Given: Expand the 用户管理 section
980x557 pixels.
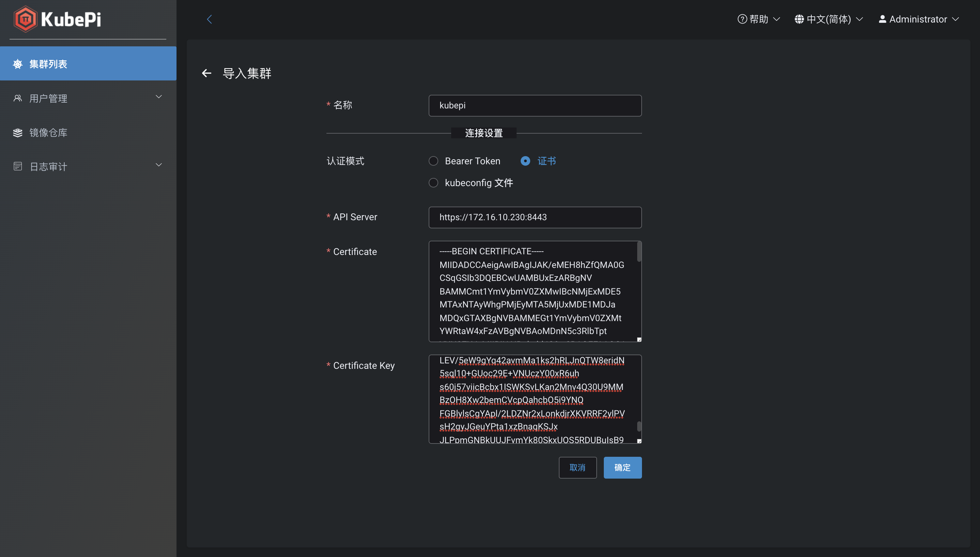Looking at the screenshot, I should click(159, 96).
